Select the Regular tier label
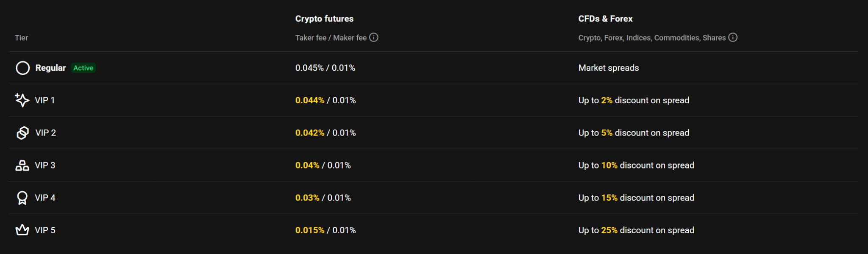 click(50, 68)
